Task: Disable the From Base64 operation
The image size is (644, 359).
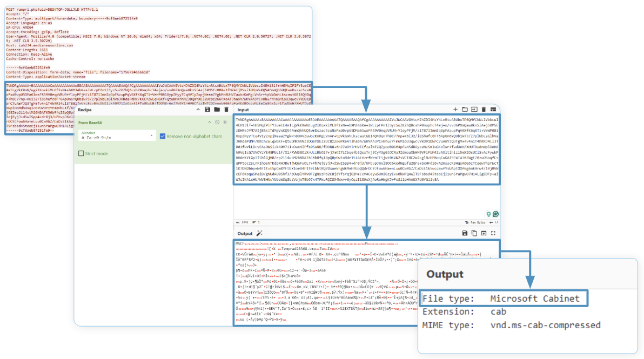Action: pos(217,123)
